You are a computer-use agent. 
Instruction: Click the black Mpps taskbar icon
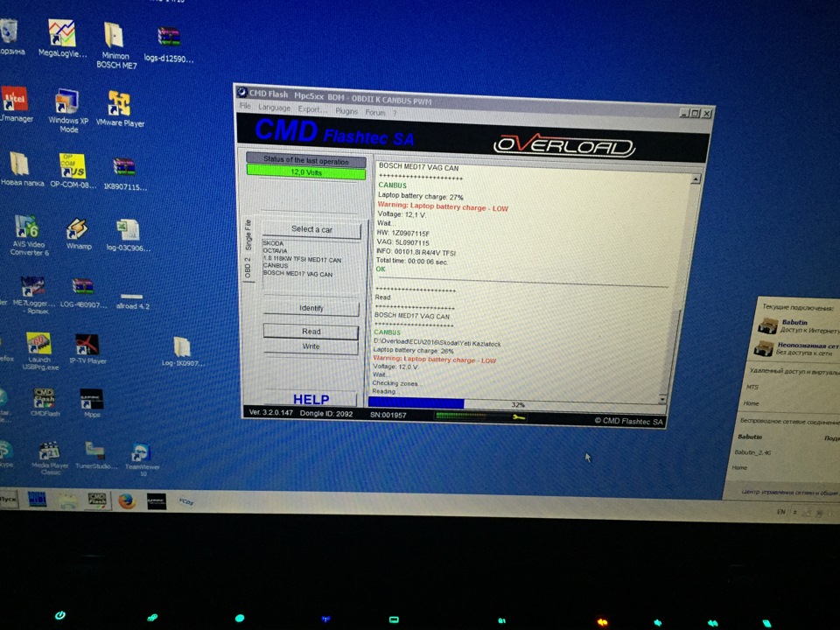pos(157,502)
